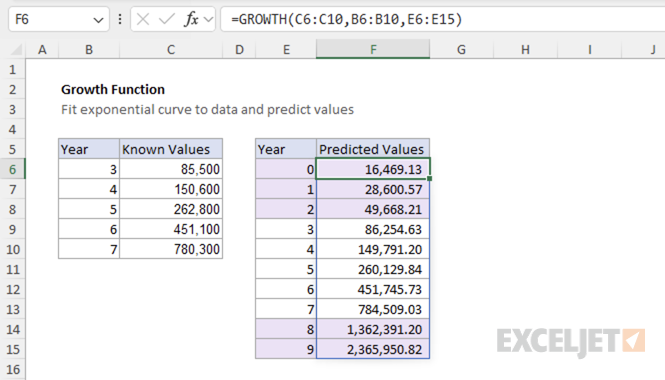
Task: Select the cell with 784,509.03
Action: click(373, 309)
